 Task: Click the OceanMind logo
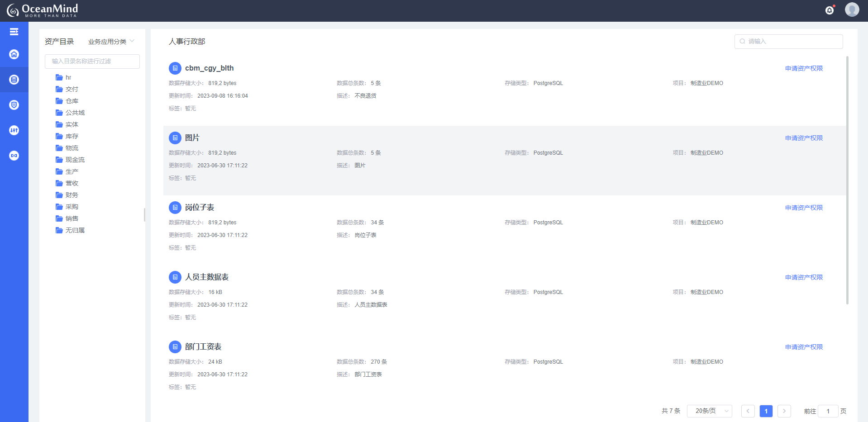pyautogui.click(x=43, y=10)
